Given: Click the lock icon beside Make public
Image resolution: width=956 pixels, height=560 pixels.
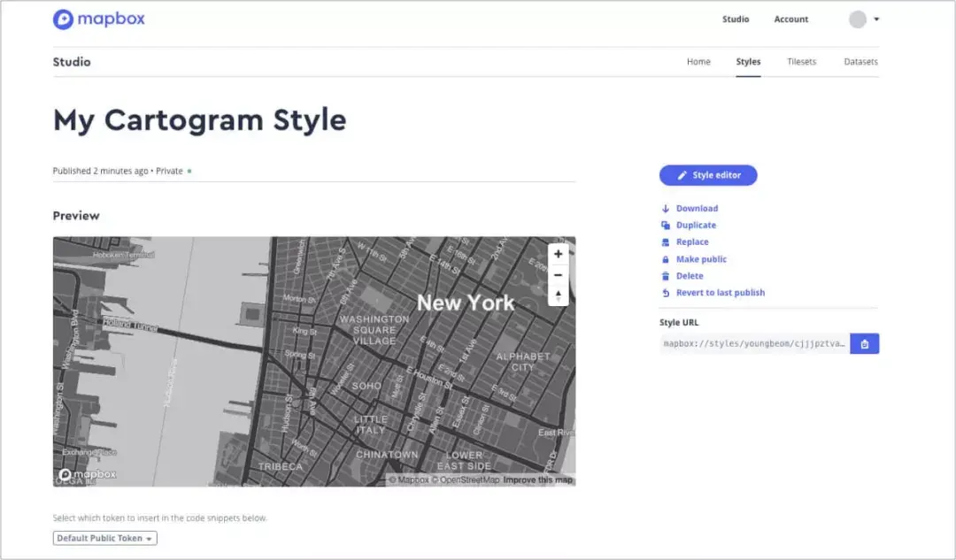Looking at the screenshot, I should coord(665,258).
